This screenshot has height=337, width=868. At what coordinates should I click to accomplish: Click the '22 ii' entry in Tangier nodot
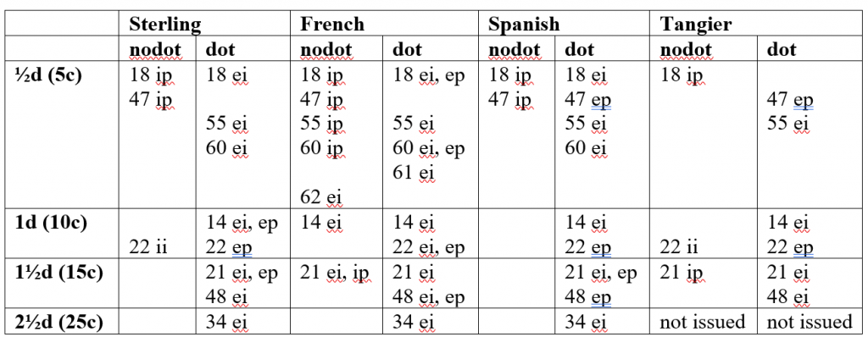tap(679, 248)
